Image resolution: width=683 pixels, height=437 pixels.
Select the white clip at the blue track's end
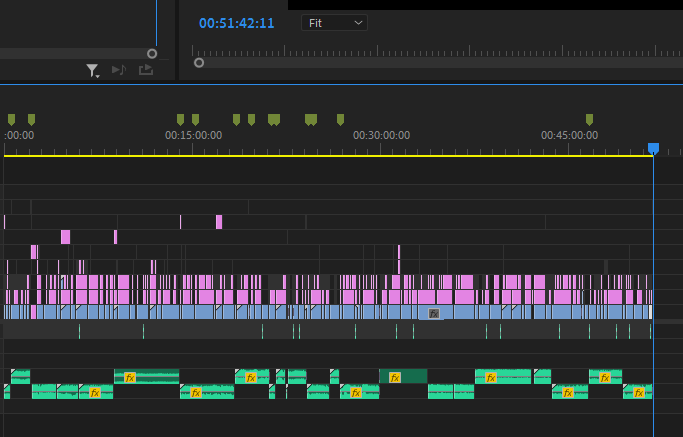[x=650, y=312]
